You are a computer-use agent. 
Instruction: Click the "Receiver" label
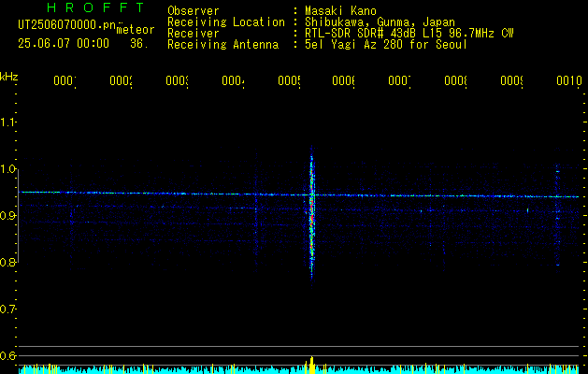coord(194,34)
